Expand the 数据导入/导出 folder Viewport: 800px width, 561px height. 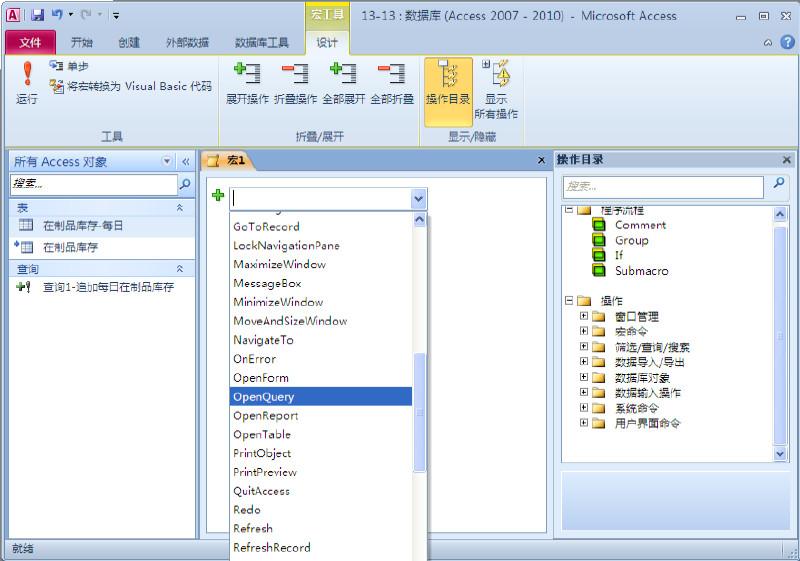pos(584,362)
